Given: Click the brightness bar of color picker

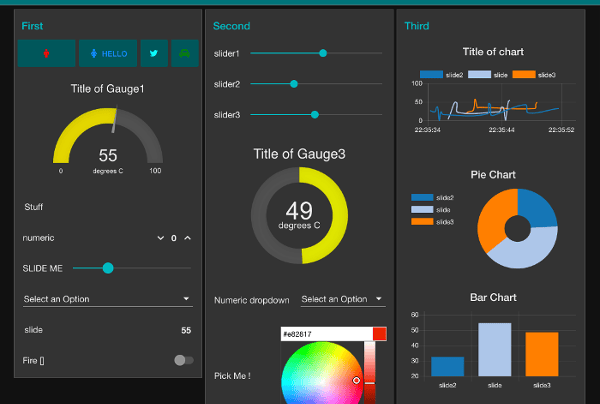Looking at the screenshot, I should click(x=370, y=373).
